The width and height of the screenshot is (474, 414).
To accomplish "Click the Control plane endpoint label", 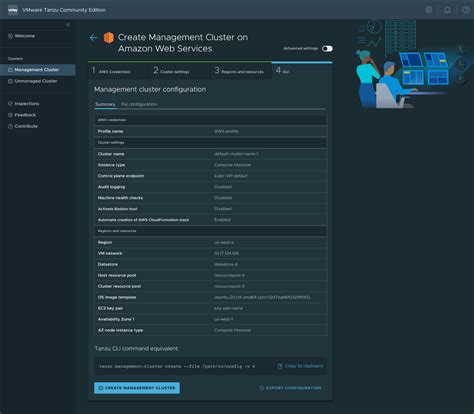I will click(x=121, y=176).
